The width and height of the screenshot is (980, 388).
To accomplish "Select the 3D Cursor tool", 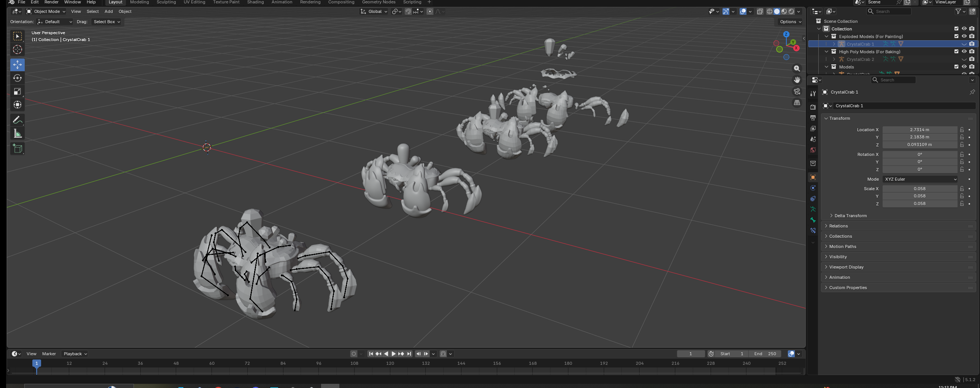I will tap(17, 49).
